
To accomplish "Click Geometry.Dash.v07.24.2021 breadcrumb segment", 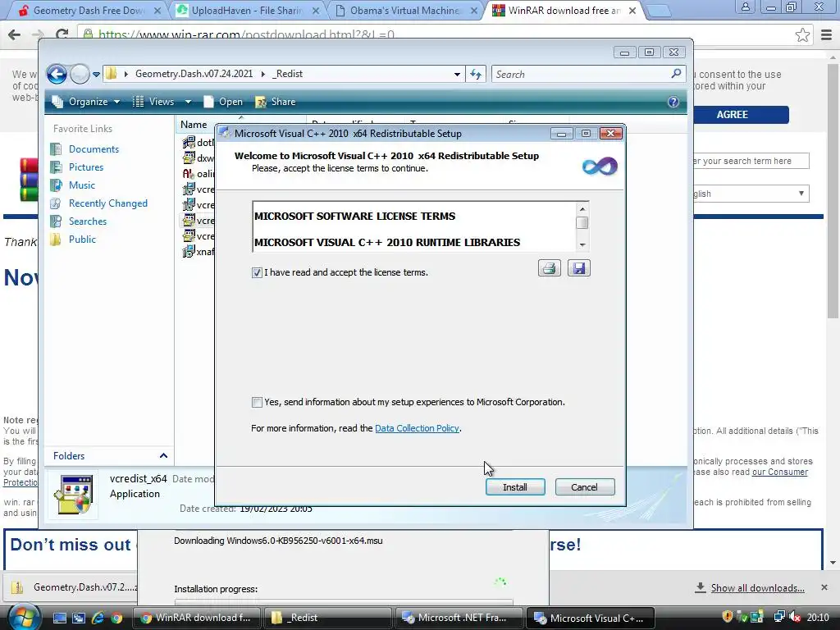I will (x=194, y=74).
